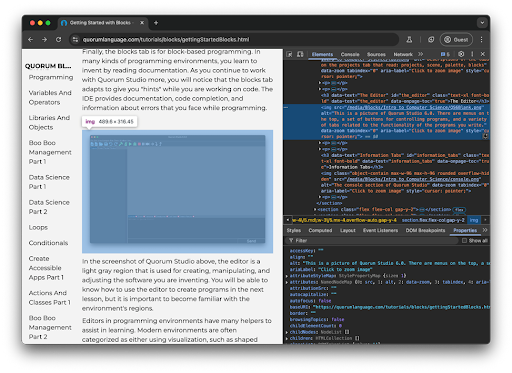This screenshot has width=512, height=373.
Task: Go back to the previous page
Action: point(31,40)
